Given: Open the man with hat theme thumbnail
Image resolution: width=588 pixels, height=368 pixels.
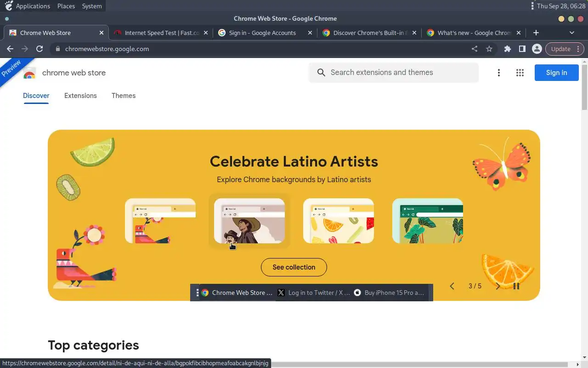Looking at the screenshot, I should tap(249, 221).
